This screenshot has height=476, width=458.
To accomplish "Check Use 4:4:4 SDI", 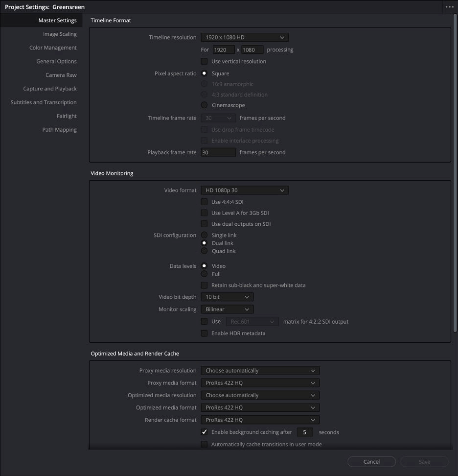I will pos(204,202).
